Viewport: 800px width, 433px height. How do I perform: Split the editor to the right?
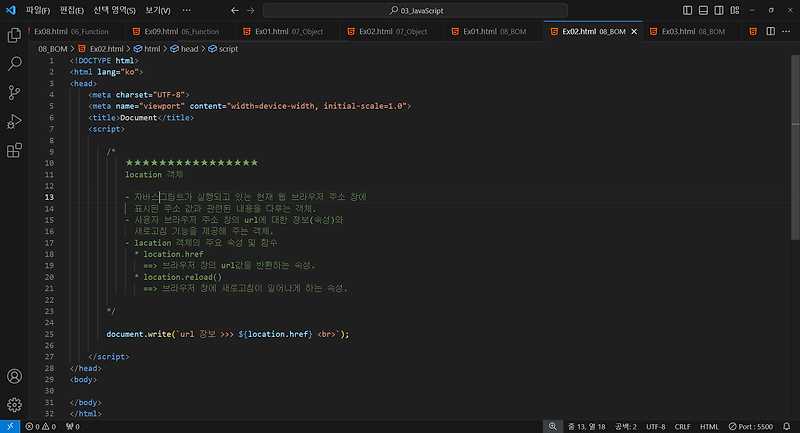(x=770, y=31)
